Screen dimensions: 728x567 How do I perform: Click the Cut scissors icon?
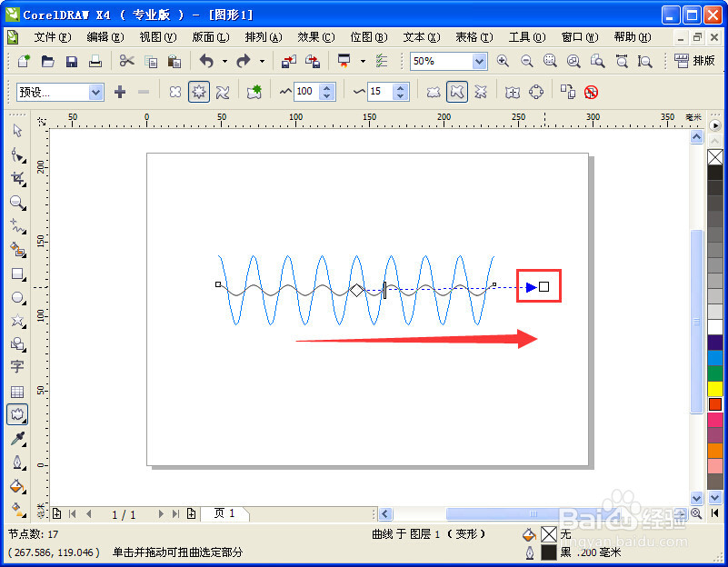point(126,61)
